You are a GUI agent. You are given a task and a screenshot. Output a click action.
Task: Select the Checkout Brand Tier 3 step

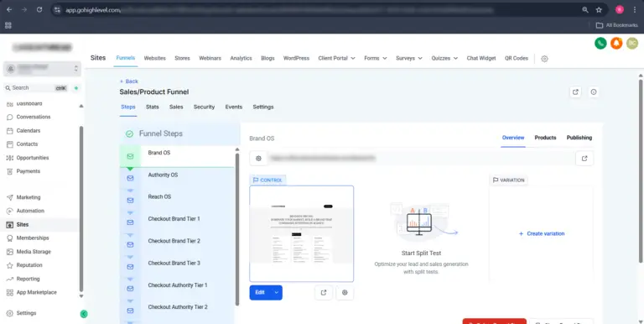pyautogui.click(x=174, y=264)
